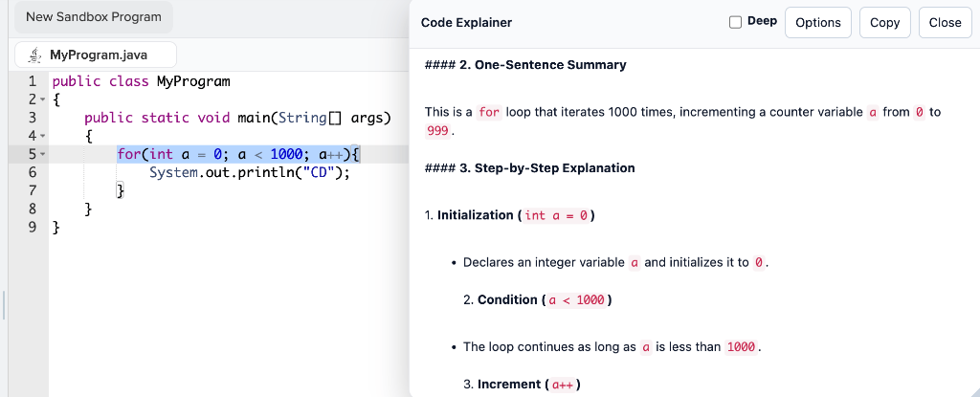Collapse the class block at line 2

(x=42, y=100)
